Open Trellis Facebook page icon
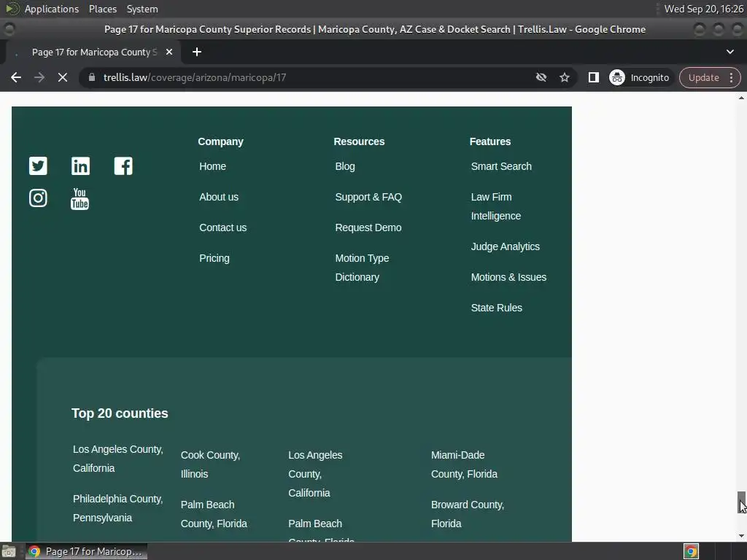 point(123,166)
